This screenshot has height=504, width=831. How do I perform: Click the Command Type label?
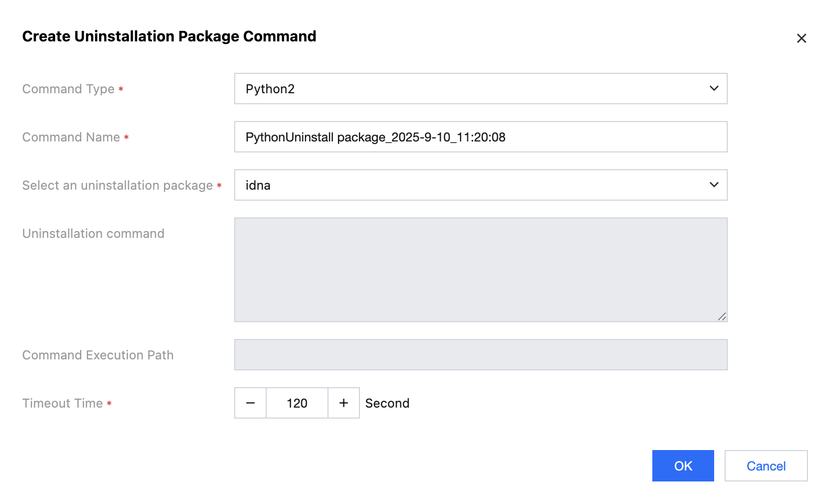pyautogui.click(x=68, y=89)
